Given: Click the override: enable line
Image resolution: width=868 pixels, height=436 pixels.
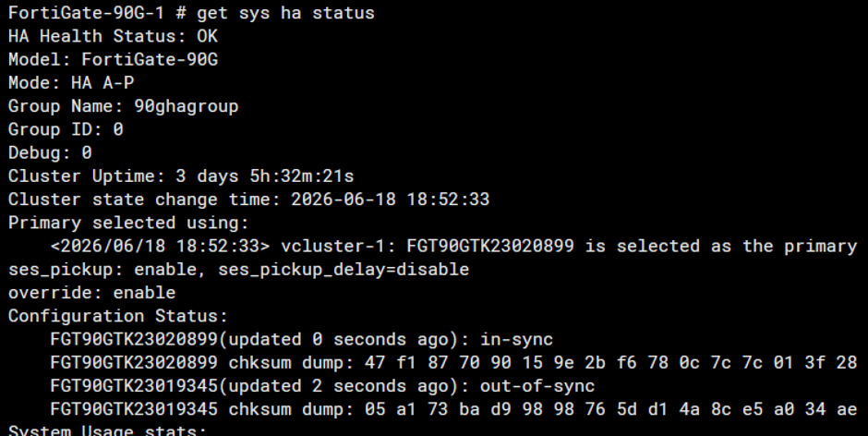Looking at the screenshot, I should 92,292.
